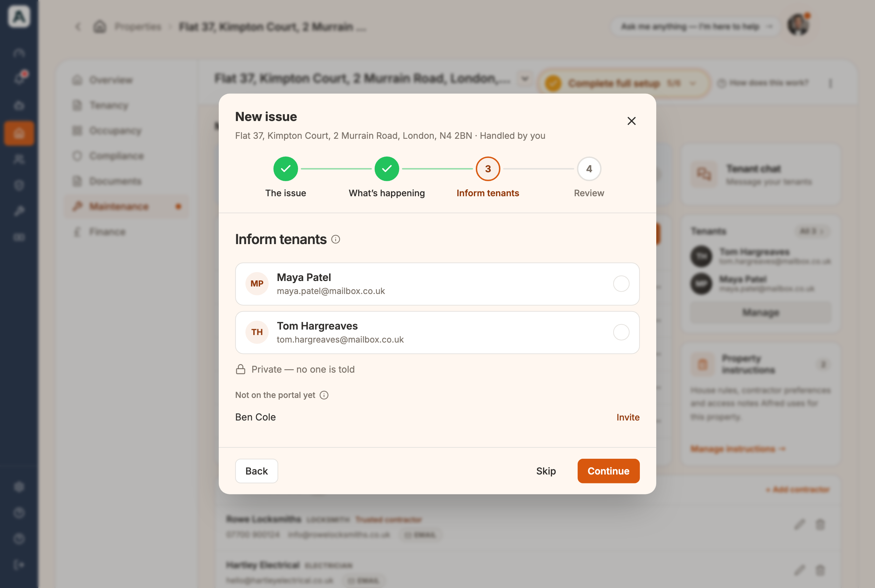This screenshot has height=588, width=875.
Task: Click the app logo in the sidebar
Action: pos(19,16)
